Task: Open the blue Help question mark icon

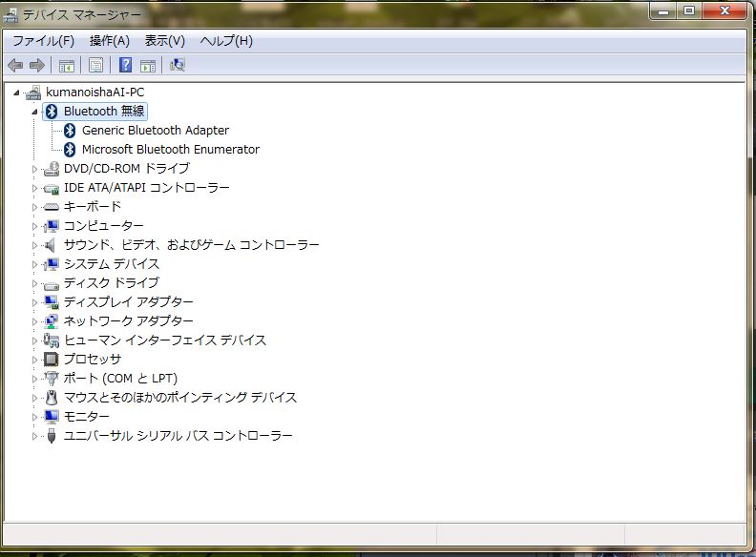Action: click(125, 65)
